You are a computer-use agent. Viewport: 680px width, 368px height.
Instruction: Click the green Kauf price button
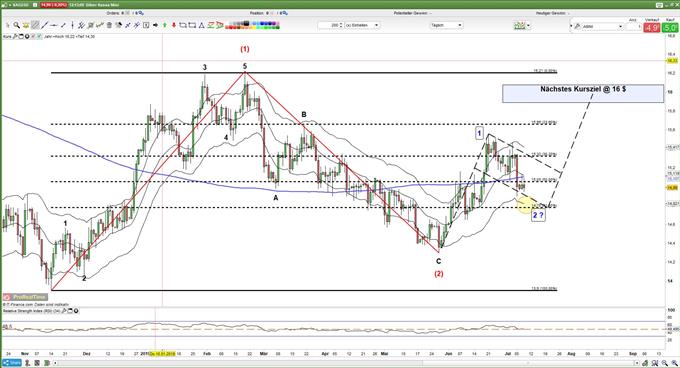tap(670, 28)
